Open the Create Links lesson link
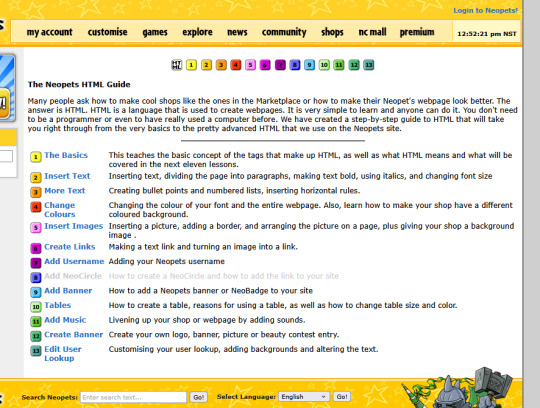Image resolution: width=540 pixels, height=408 pixels. (x=70, y=247)
